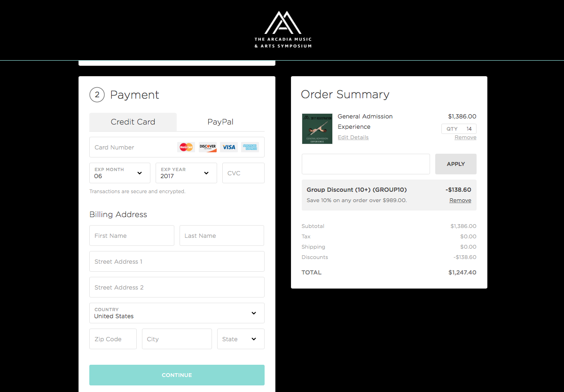Click the Discounts value -$138.60 in totals
This screenshot has height=392, width=564.
[x=465, y=257]
